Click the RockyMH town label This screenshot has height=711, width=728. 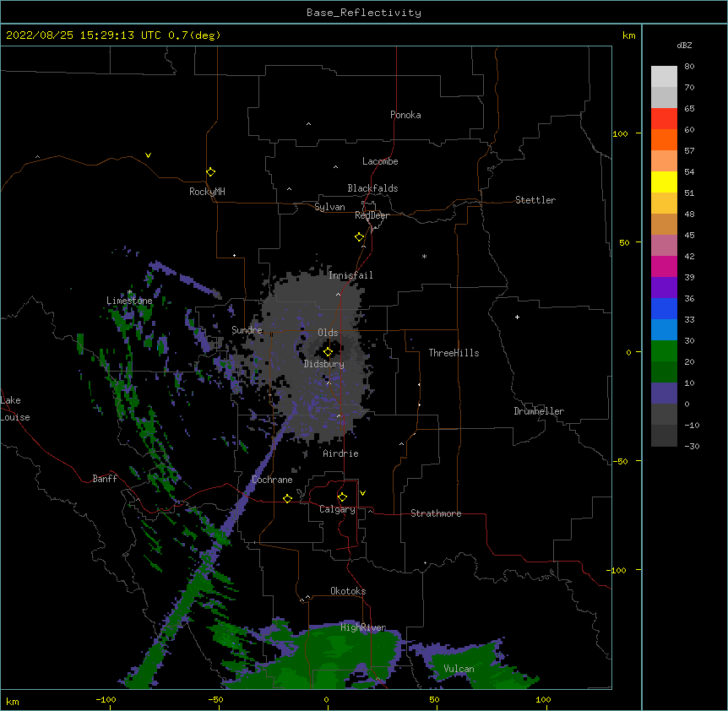[x=207, y=192]
